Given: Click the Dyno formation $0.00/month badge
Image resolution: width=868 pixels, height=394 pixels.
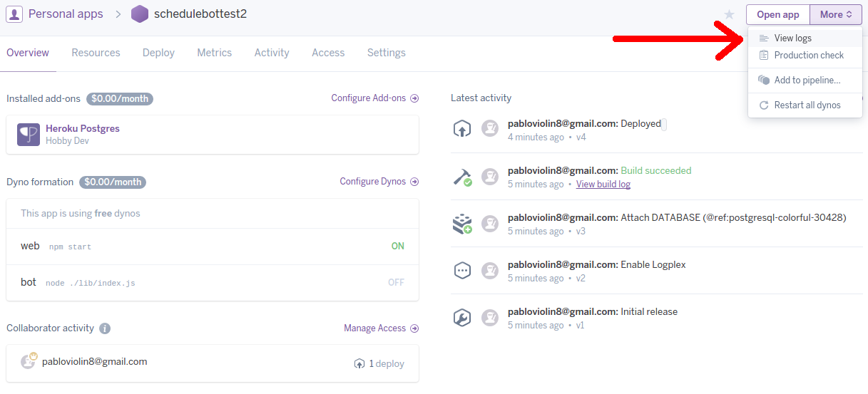Looking at the screenshot, I should (x=113, y=182).
